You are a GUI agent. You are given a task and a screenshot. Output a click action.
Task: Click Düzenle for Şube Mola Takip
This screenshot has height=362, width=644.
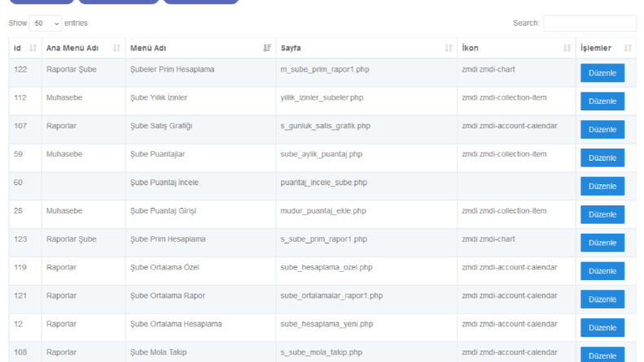pos(602,355)
